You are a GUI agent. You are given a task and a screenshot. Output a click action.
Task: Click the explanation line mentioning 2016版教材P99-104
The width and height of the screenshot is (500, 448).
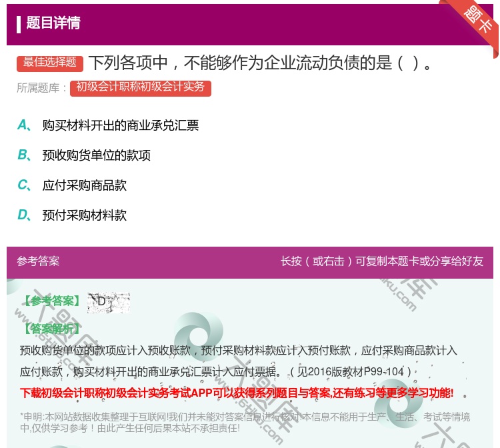215,371
